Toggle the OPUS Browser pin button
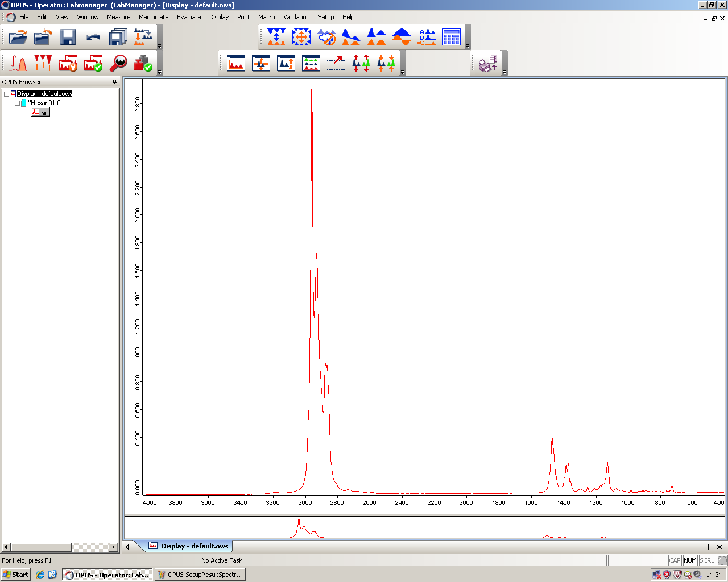The image size is (728, 582). coord(114,82)
